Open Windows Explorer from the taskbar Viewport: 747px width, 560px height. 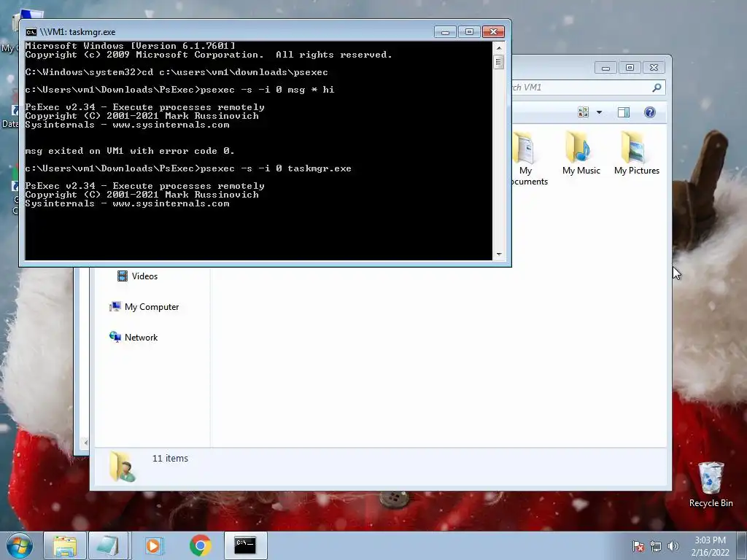tap(65, 545)
